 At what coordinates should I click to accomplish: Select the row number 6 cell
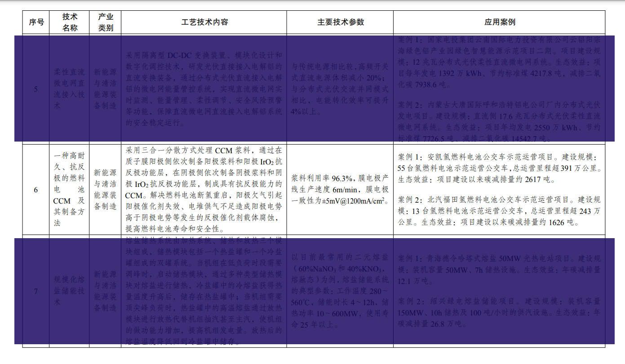[x=36, y=190]
